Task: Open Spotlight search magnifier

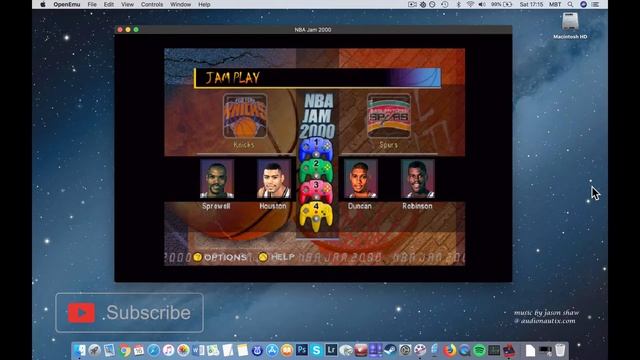Action: 570,4
